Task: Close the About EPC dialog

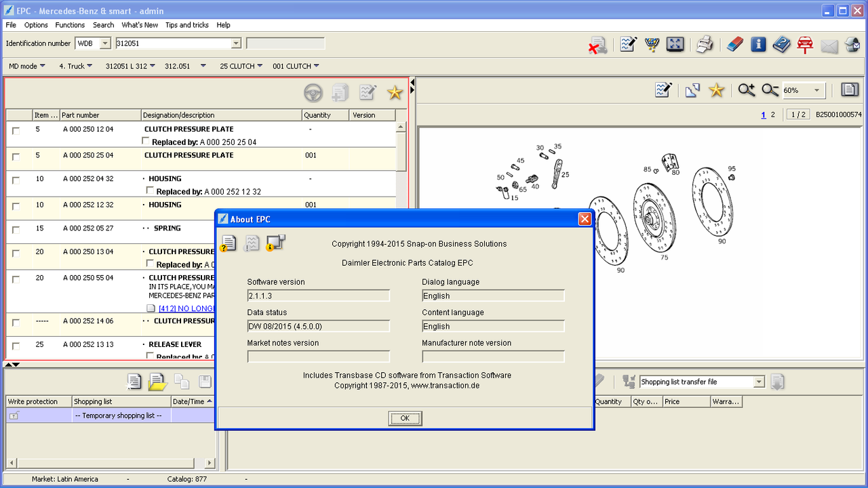Action: [x=585, y=219]
